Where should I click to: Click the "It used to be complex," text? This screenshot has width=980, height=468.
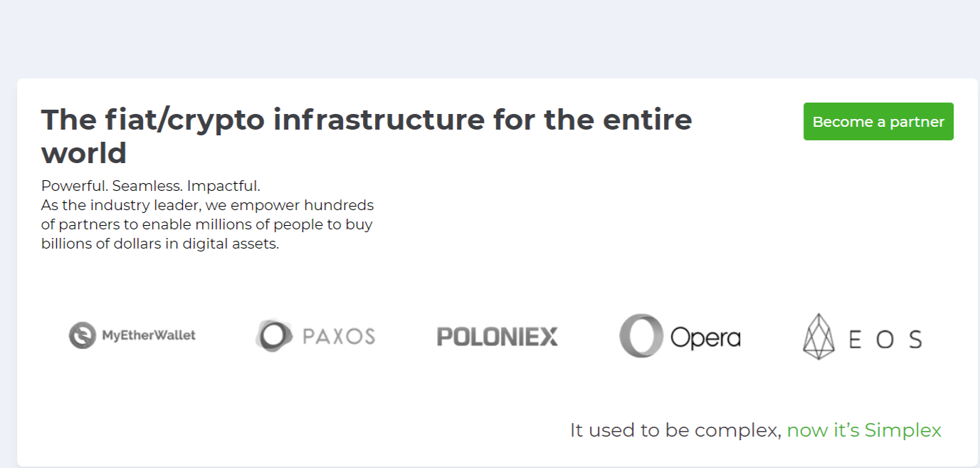(x=675, y=430)
